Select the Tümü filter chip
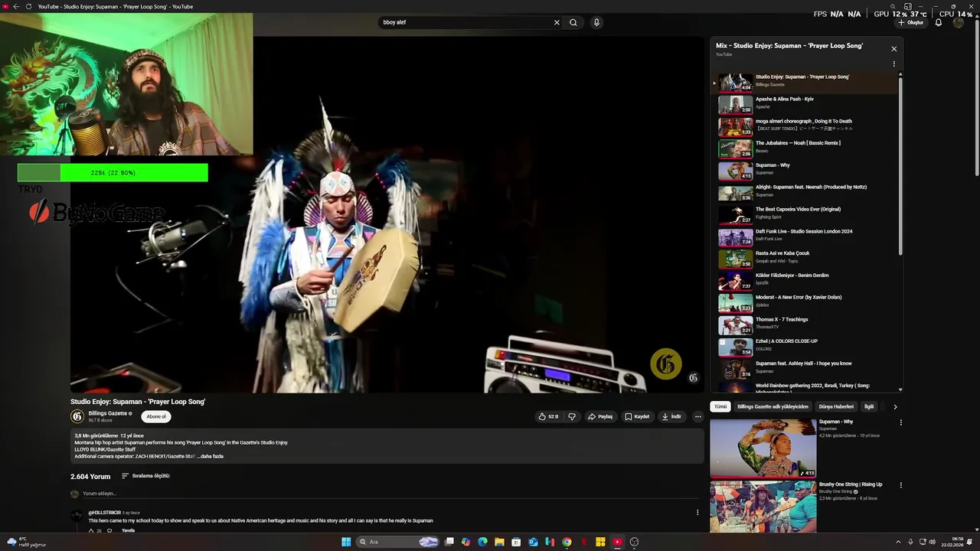The width and height of the screenshot is (980, 551). point(720,406)
